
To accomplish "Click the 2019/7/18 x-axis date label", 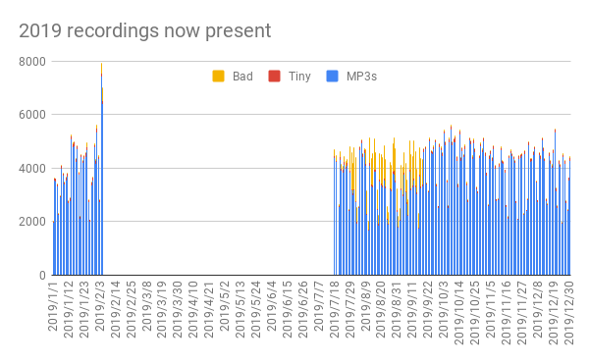I will (x=335, y=309).
